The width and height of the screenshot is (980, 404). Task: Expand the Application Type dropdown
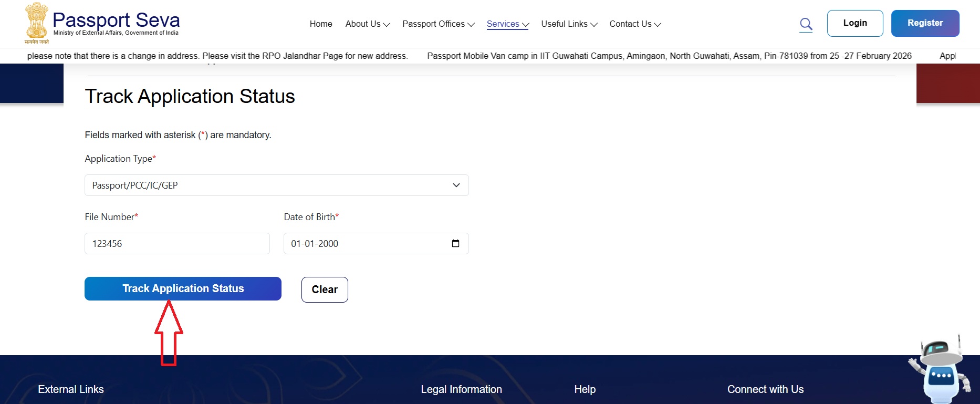276,185
